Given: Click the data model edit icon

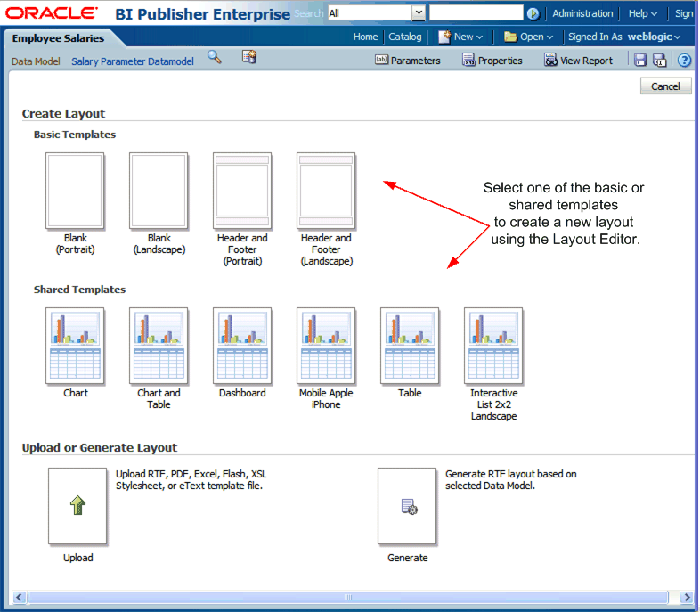Looking at the screenshot, I should [x=249, y=57].
